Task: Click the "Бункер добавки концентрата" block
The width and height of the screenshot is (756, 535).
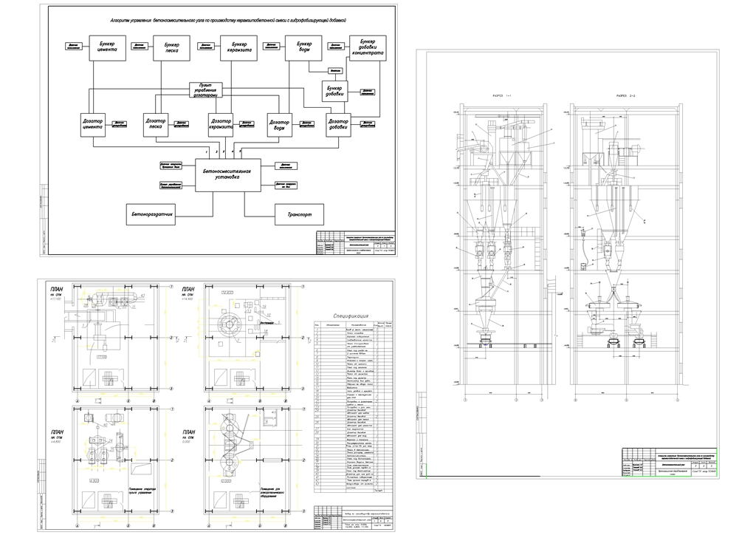Action: coord(366,48)
